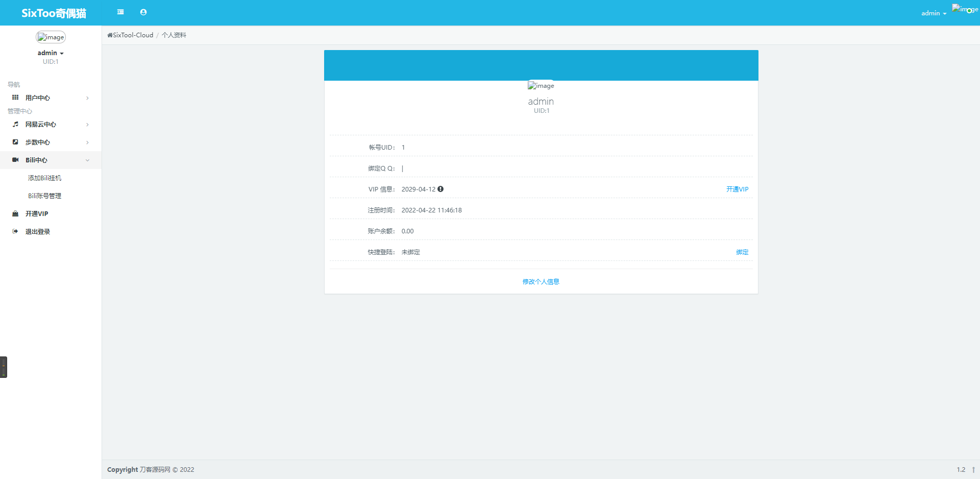Click the 退出登录 logout icon

(x=15, y=231)
